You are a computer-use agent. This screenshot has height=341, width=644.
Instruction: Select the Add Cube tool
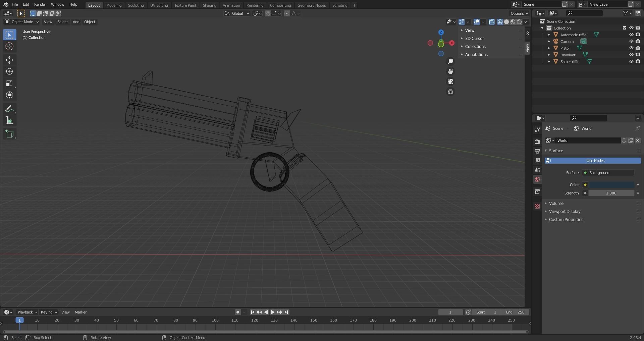point(9,134)
